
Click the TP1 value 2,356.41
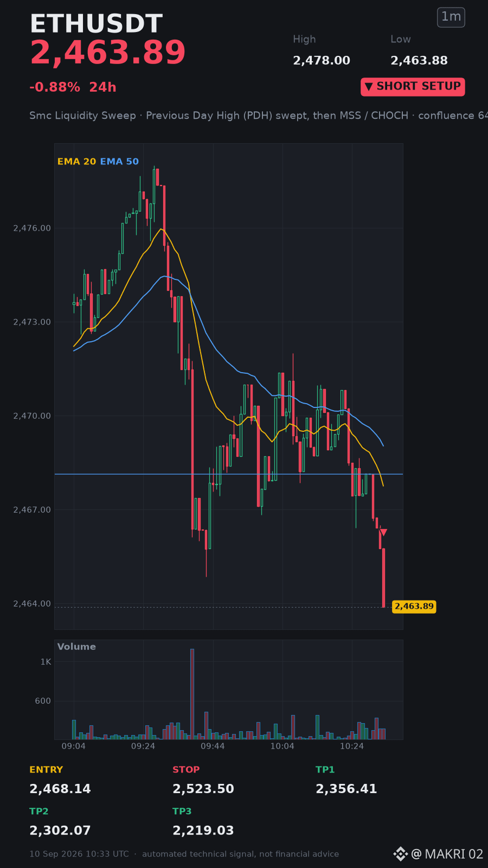click(x=346, y=789)
